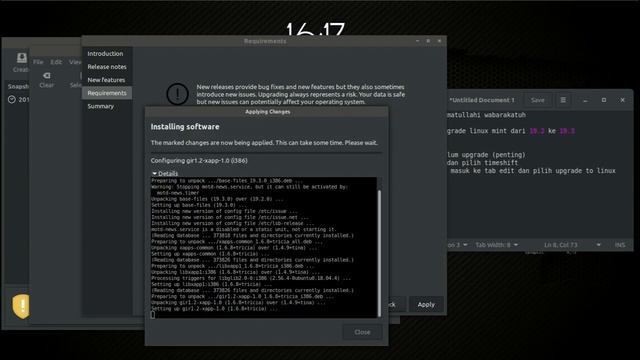Click the 'matullahi wabarakatuh' line in the editor
640x360 pixels.
click(x=487, y=115)
